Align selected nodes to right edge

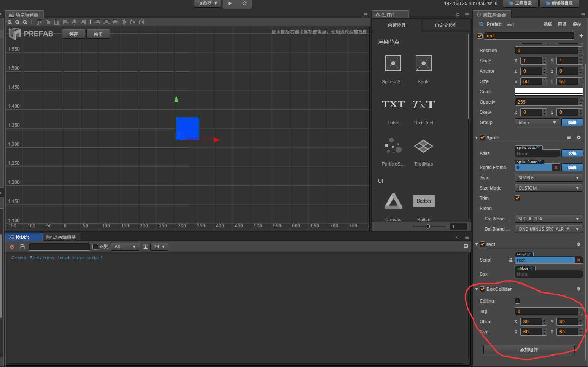83,22
